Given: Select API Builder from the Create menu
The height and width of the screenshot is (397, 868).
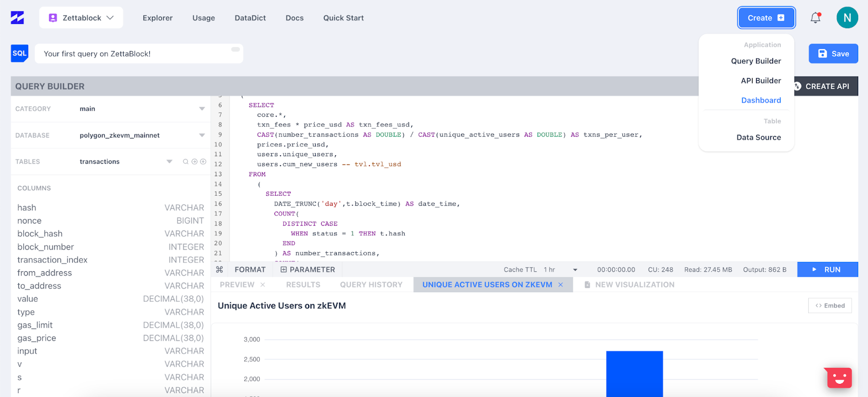Looking at the screenshot, I should (761, 81).
